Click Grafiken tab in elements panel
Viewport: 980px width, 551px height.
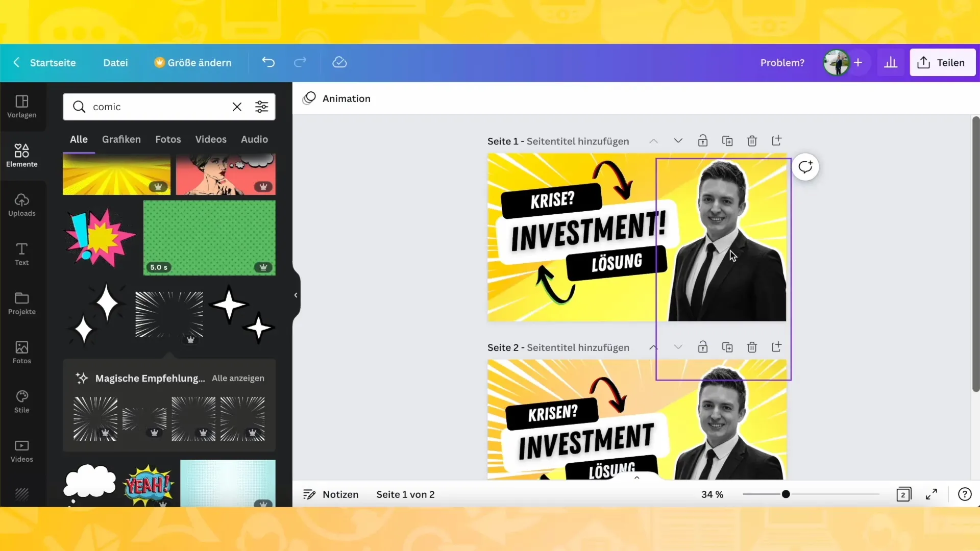[x=121, y=139]
